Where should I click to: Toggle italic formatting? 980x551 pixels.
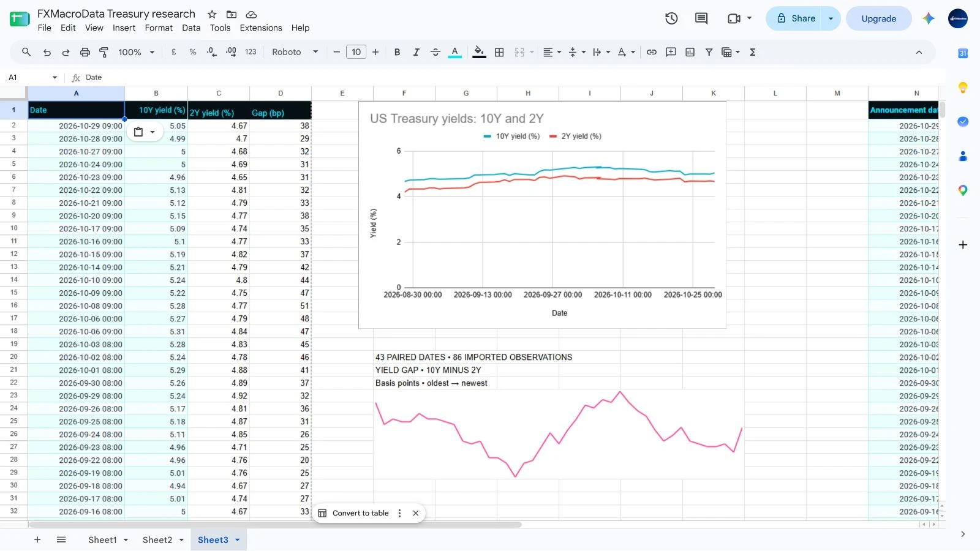pyautogui.click(x=416, y=52)
